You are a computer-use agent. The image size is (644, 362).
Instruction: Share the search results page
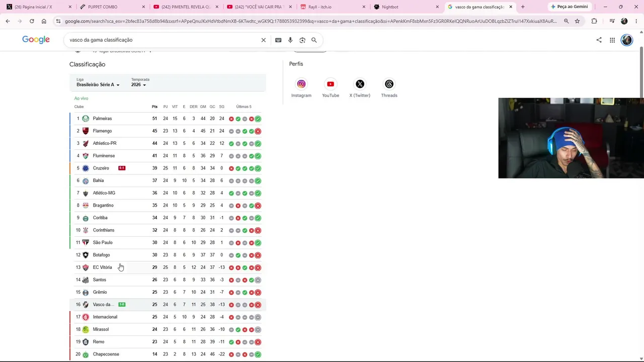[x=599, y=40]
